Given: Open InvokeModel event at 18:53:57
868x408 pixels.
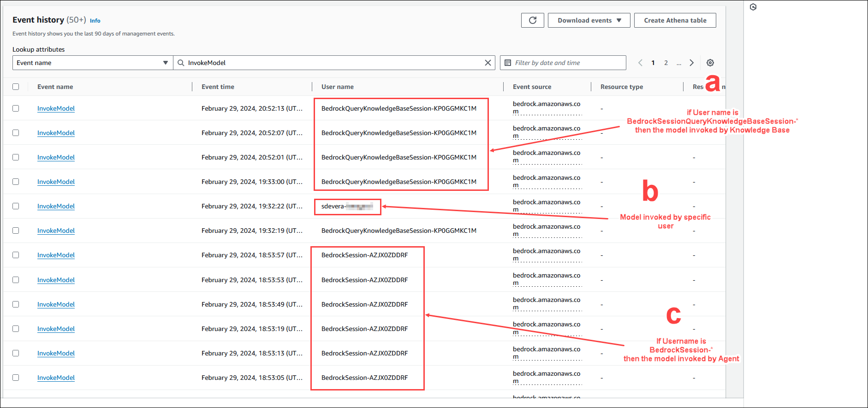Looking at the screenshot, I should tap(56, 255).
